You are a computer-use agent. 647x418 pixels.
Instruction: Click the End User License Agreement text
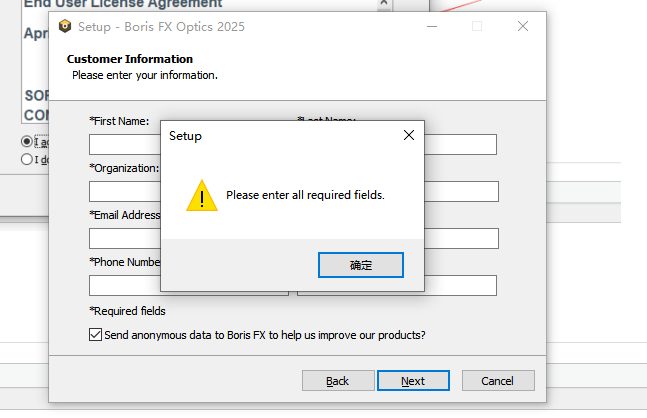pyautogui.click(x=123, y=4)
